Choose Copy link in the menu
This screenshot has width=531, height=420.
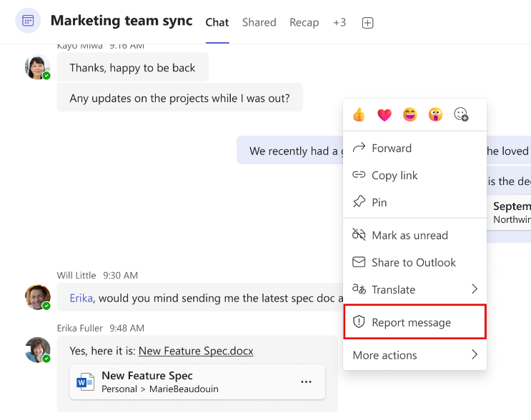pos(394,176)
